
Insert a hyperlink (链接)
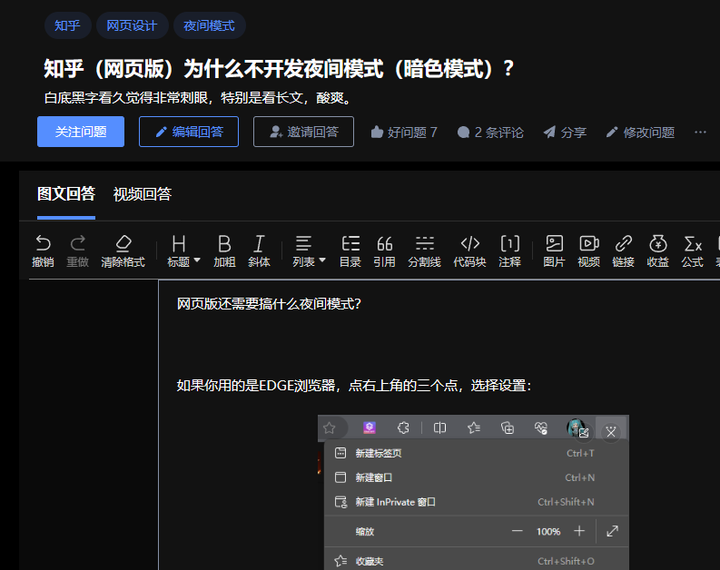(x=623, y=251)
